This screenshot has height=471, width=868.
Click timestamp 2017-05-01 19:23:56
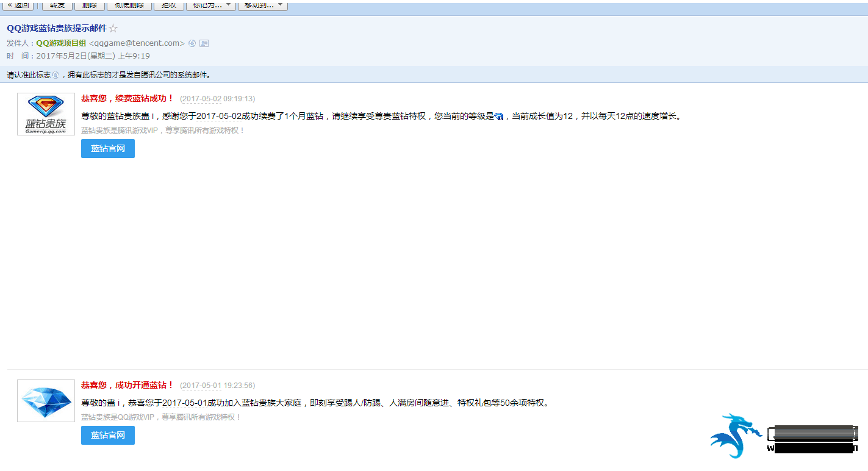click(218, 386)
